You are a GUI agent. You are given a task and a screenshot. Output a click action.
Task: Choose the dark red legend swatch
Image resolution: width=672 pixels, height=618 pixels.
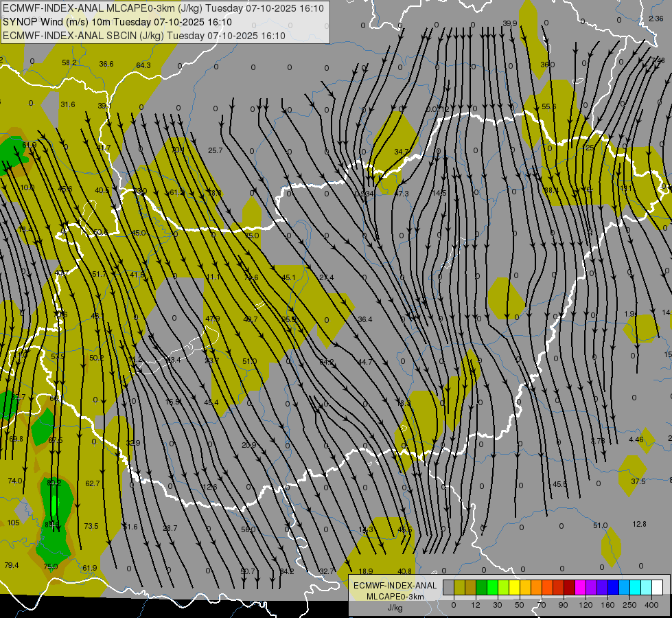(569, 587)
